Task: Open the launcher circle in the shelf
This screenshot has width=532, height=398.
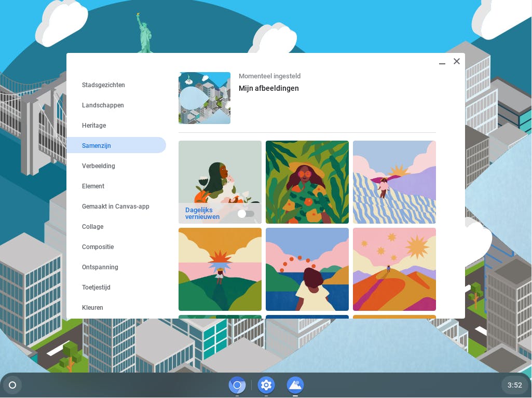Action: 12,385
